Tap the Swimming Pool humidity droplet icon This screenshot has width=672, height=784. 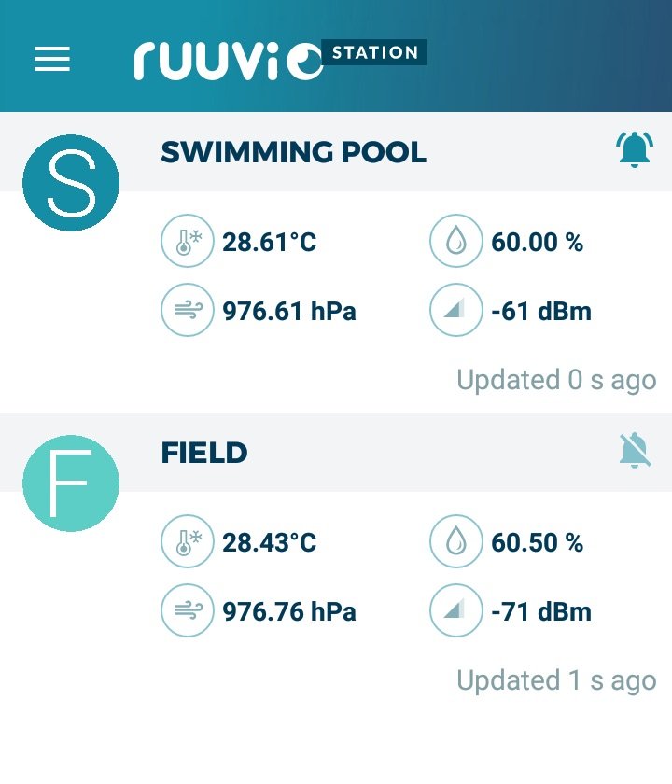click(456, 241)
